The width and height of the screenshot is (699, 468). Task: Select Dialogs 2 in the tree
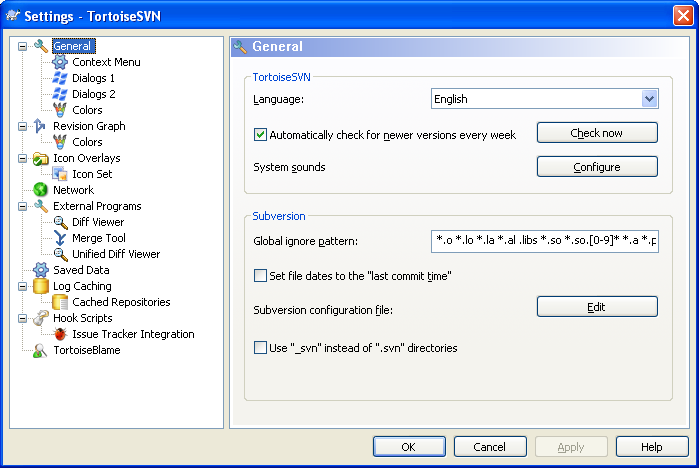94,94
